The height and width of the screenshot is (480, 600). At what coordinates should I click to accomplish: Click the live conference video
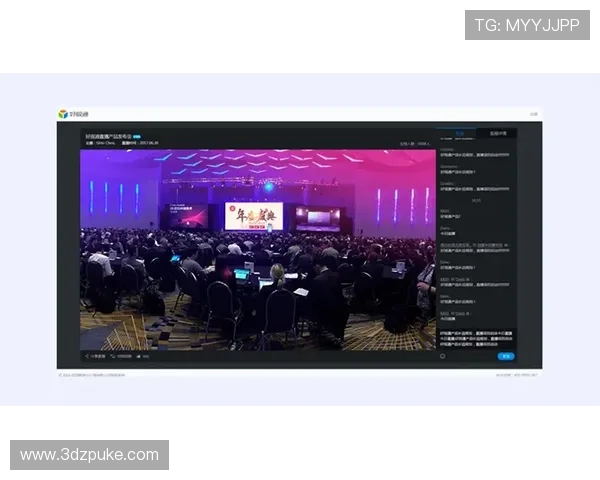click(258, 248)
